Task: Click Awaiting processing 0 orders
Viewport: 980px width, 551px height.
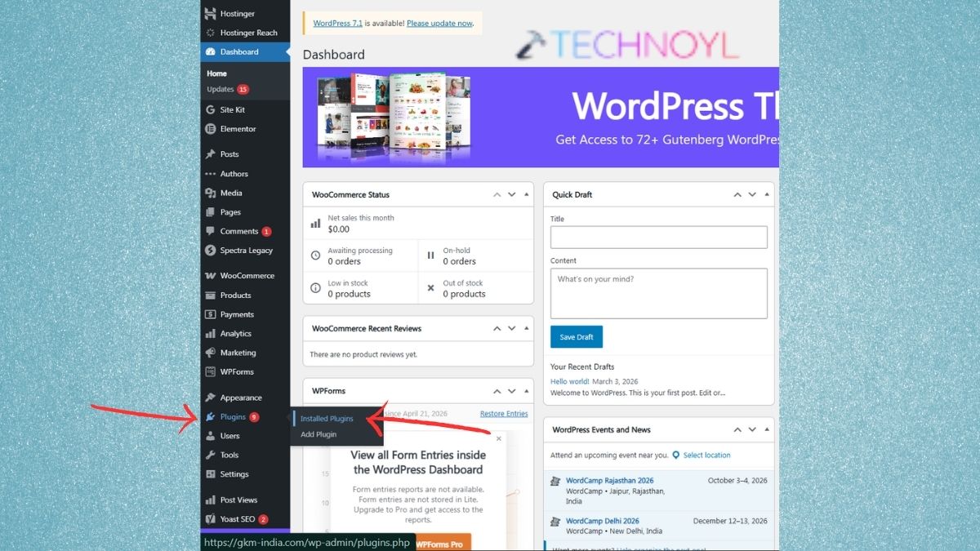Action: (x=361, y=256)
